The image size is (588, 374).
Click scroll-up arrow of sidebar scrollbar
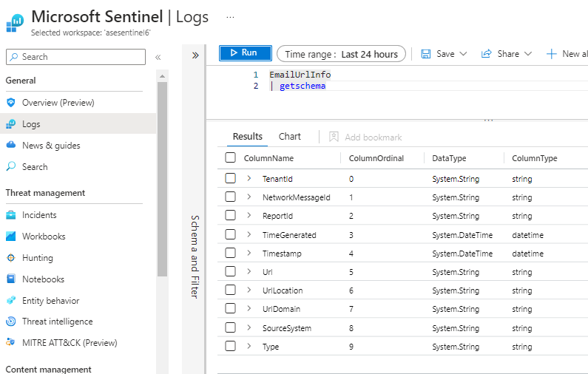point(162,76)
